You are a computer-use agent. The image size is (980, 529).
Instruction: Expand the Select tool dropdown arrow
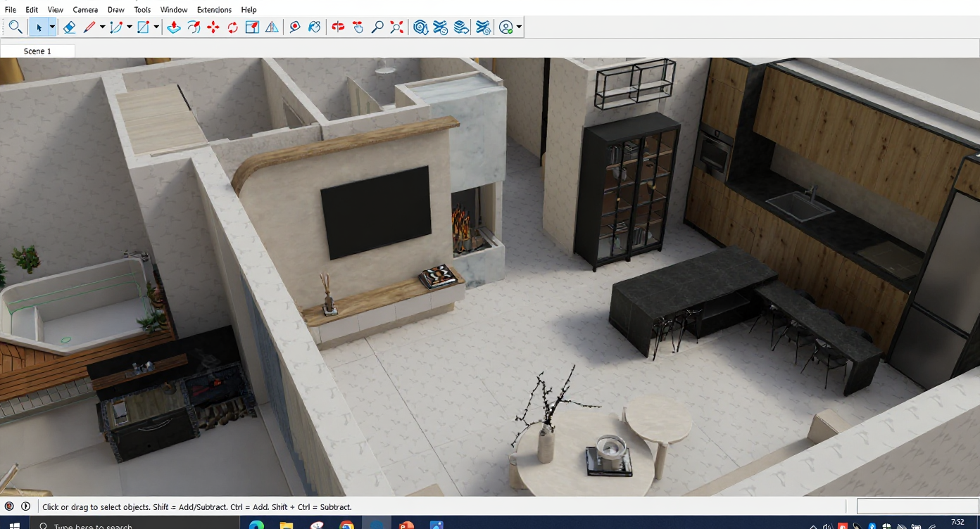point(52,27)
